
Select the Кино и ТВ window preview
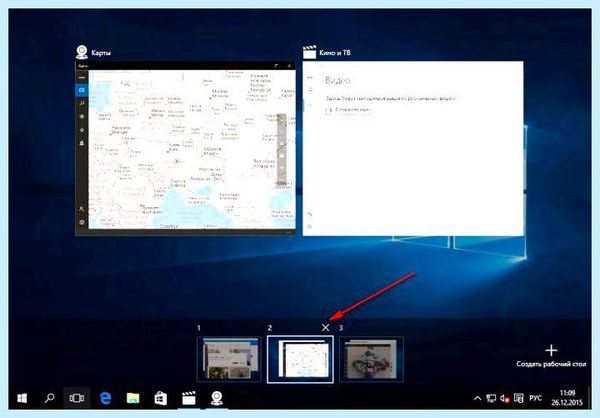pyautogui.click(x=413, y=149)
